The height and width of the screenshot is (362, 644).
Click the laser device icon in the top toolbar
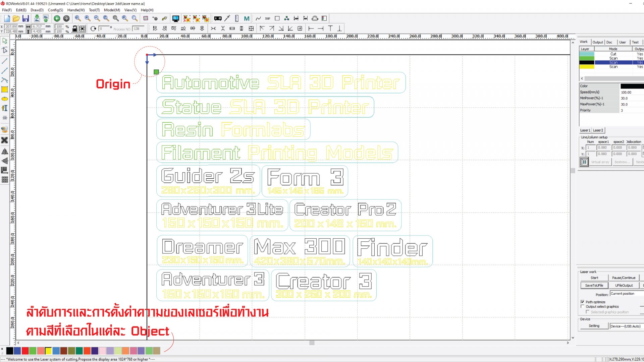tap(218, 18)
